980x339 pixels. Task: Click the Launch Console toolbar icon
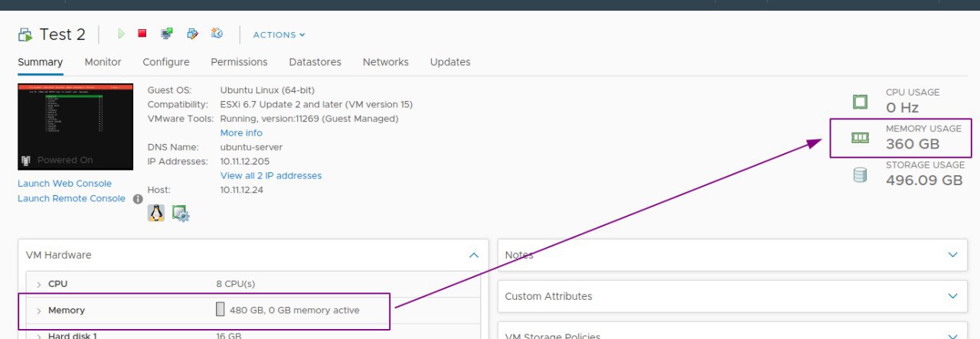(166, 34)
